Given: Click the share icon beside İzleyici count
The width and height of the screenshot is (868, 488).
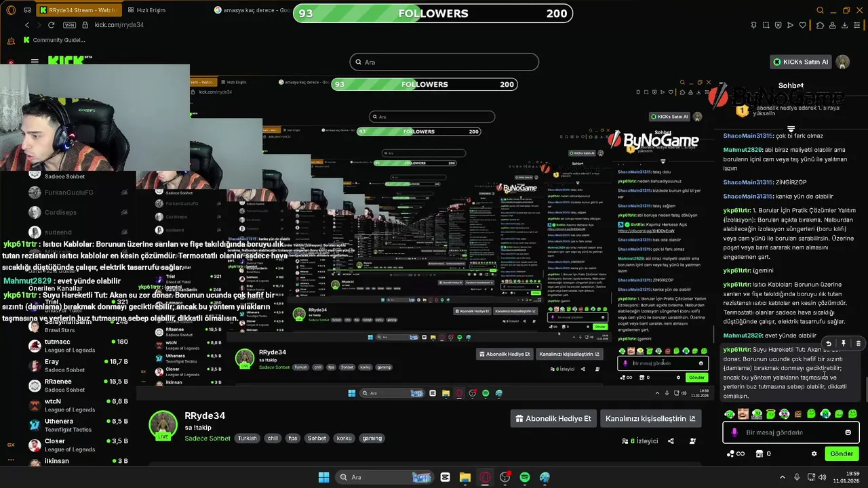Looking at the screenshot, I should coord(671,441).
